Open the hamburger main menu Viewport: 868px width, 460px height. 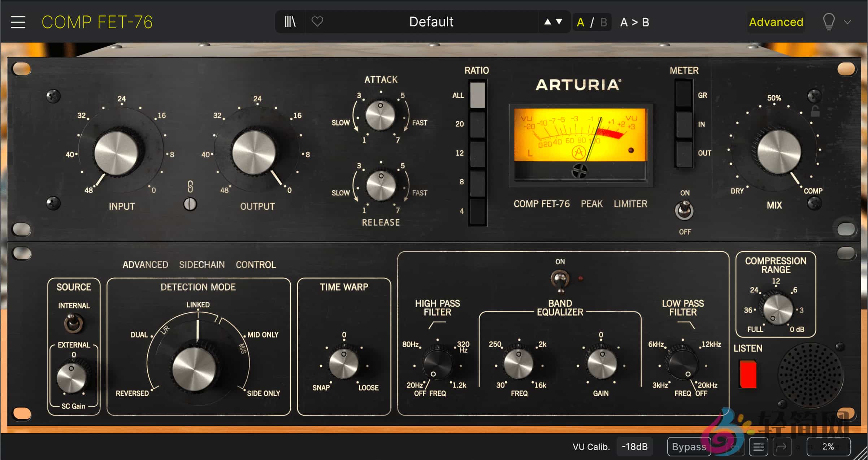coord(17,22)
